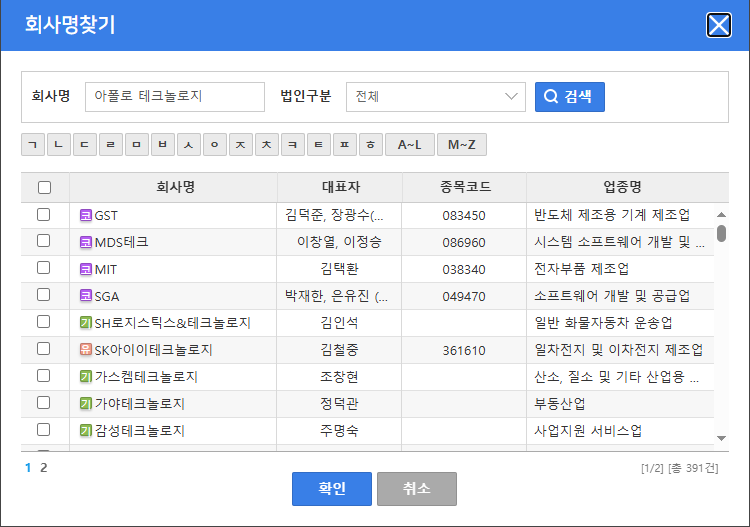750x527 pixels.
Task: Toggle the select-all checkbox in the table header
Action: [44, 187]
